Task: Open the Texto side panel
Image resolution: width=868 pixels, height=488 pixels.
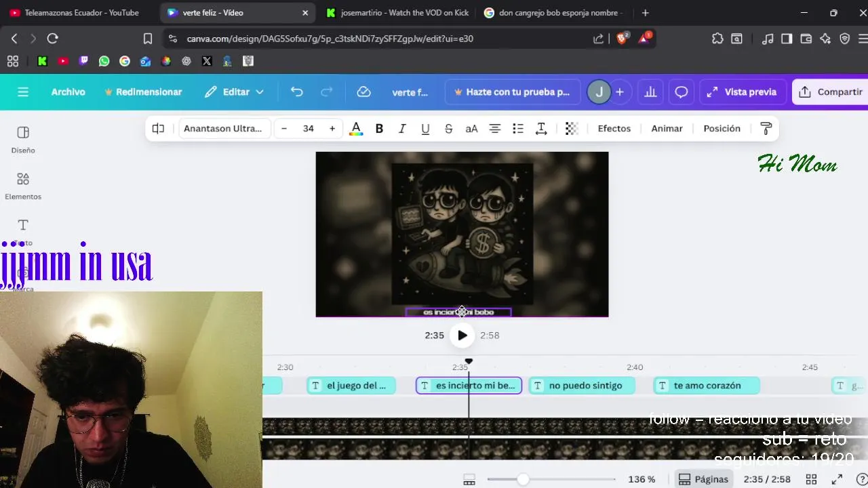Action: [x=23, y=230]
